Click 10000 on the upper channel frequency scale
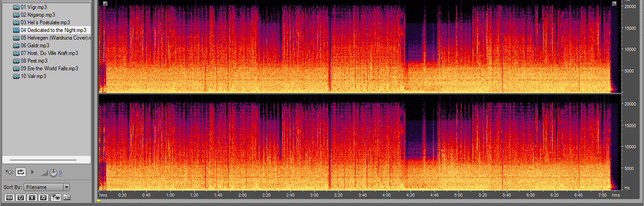 coord(630,49)
